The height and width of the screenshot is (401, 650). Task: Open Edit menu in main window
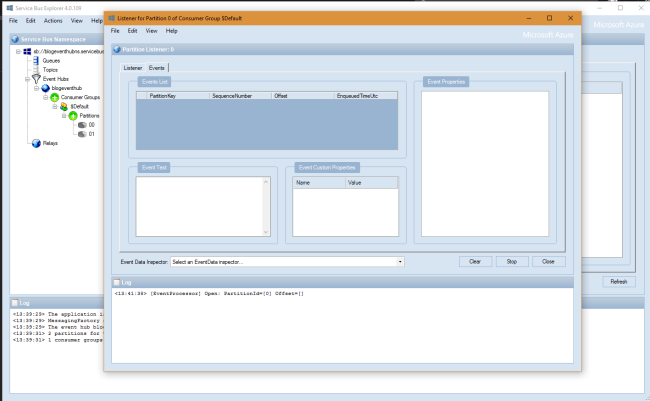coord(31,21)
